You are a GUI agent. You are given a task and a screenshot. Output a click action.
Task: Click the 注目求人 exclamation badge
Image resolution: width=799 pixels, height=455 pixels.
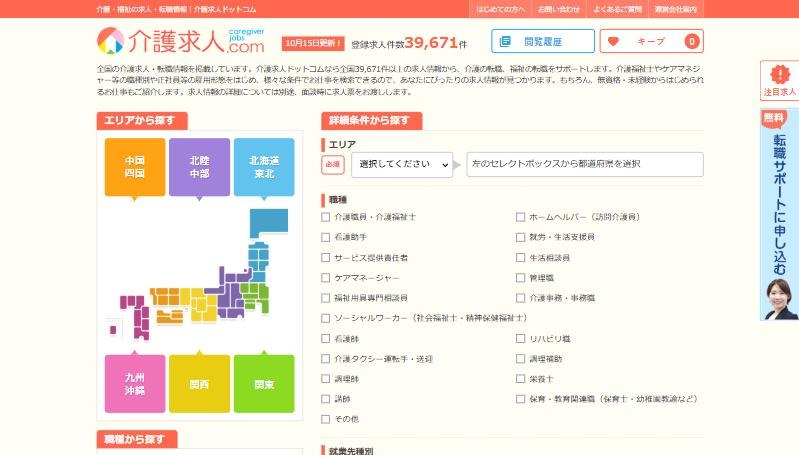pos(779,81)
